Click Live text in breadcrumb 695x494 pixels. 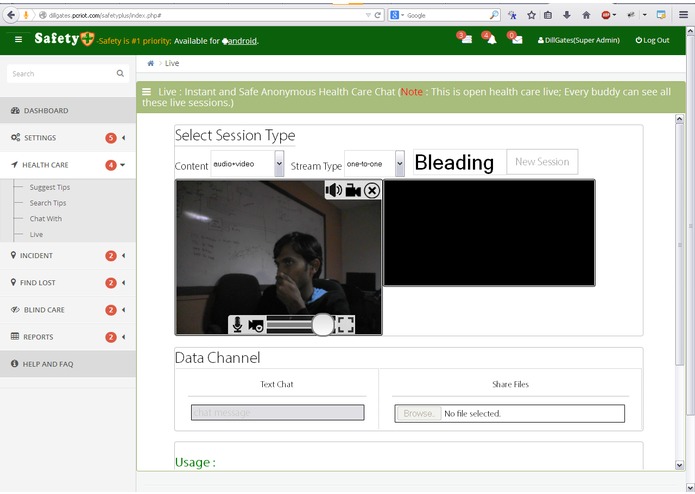tap(172, 63)
